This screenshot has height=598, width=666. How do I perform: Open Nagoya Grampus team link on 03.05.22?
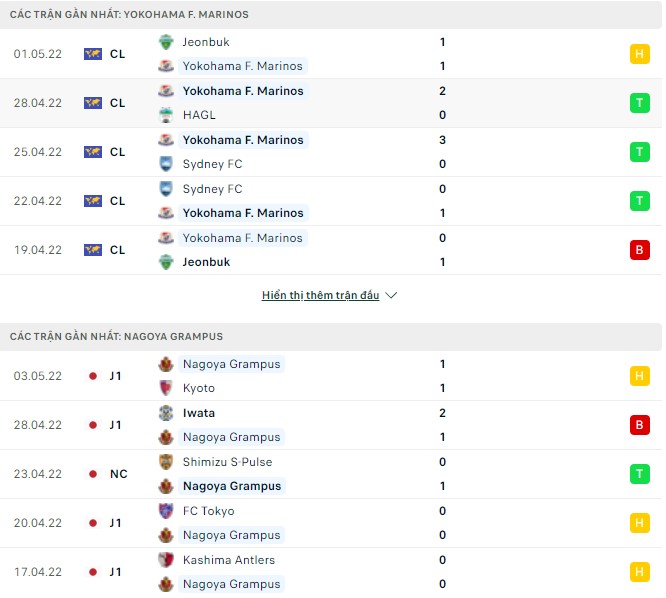click(231, 364)
